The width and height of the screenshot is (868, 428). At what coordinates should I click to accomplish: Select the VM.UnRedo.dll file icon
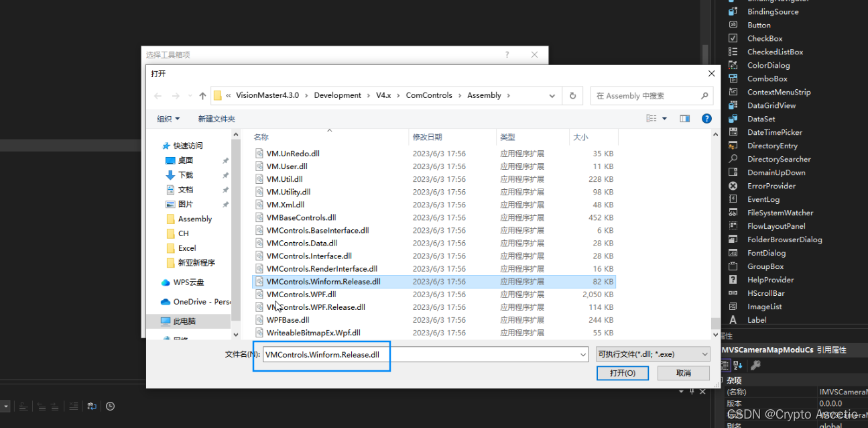pyautogui.click(x=259, y=154)
